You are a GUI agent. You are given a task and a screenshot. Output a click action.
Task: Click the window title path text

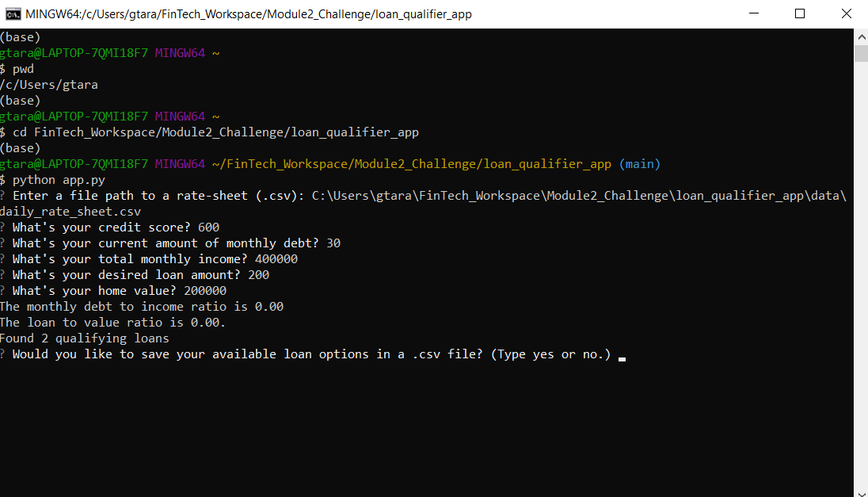click(249, 14)
